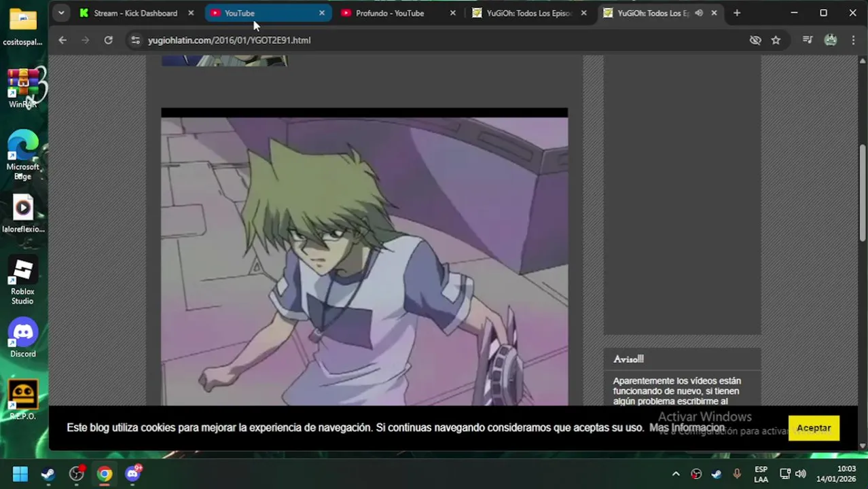Launch Microsoft Edge from desktop

tap(22, 155)
